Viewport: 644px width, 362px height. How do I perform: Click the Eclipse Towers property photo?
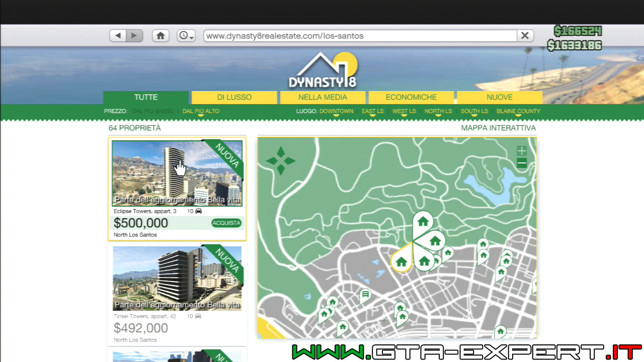(x=177, y=173)
